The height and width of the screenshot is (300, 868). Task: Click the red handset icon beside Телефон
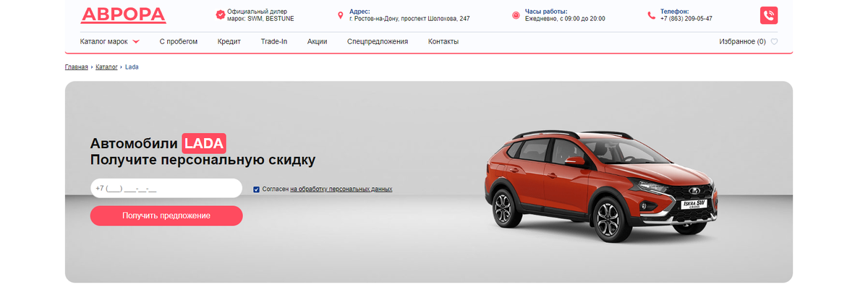(x=652, y=15)
